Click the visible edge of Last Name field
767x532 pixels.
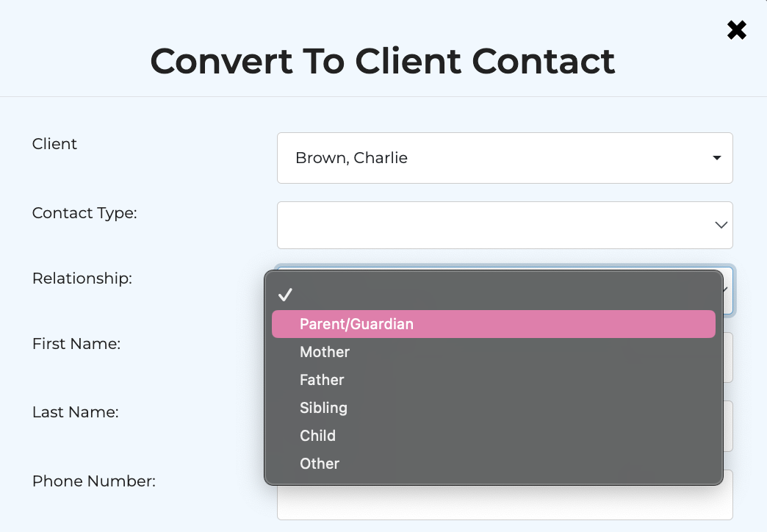point(727,427)
